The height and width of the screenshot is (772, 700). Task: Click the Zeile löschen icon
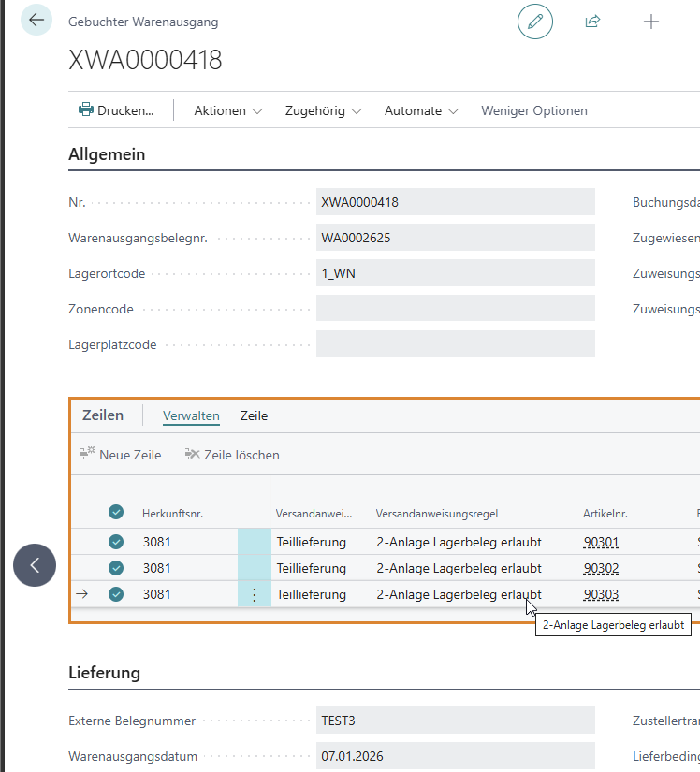click(x=193, y=455)
